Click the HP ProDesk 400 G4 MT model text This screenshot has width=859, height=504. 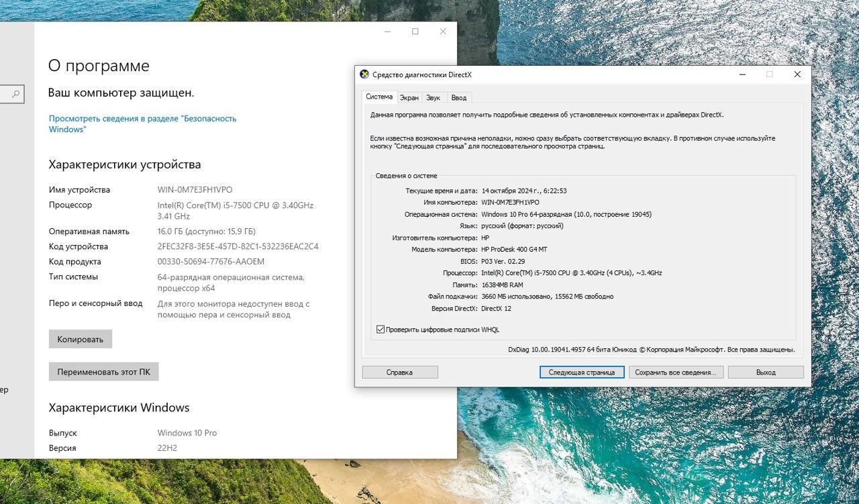click(x=514, y=250)
